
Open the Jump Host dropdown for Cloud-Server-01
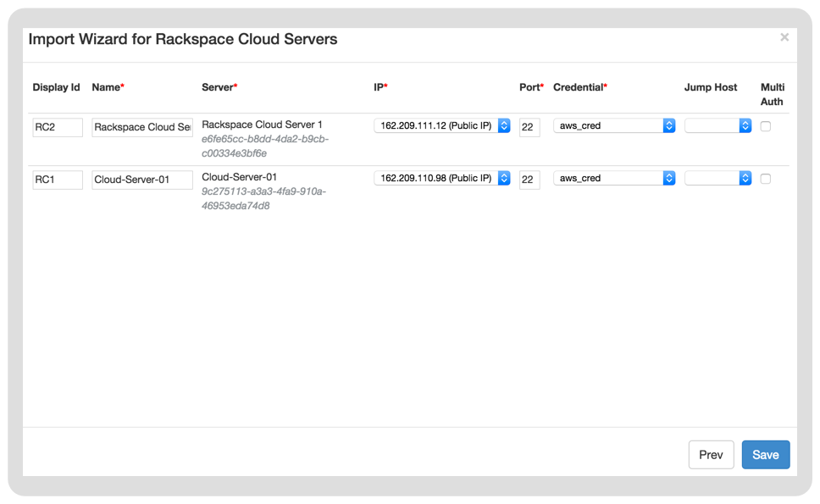tap(718, 178)
